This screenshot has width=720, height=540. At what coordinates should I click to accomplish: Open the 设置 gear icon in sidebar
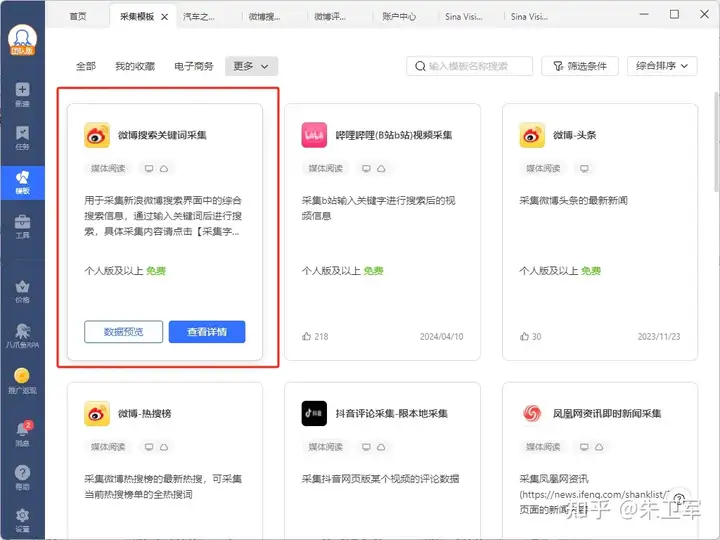pyautogui.click(x=22, y=515)
